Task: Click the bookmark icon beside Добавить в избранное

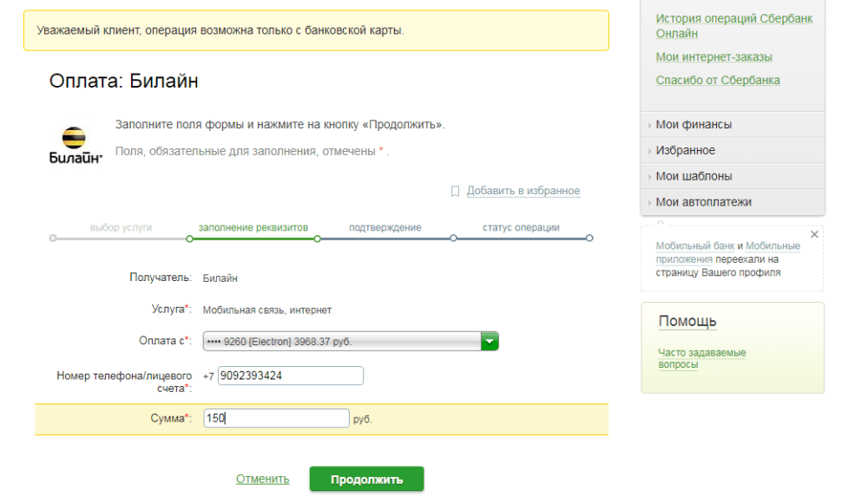Action: pyautogui.click(x=455, y=192)
